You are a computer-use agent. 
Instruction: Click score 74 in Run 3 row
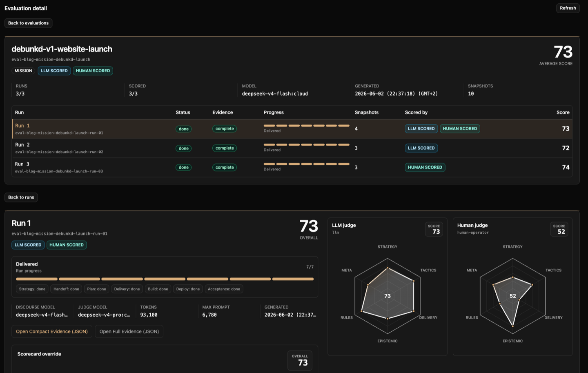coord(566,167)
